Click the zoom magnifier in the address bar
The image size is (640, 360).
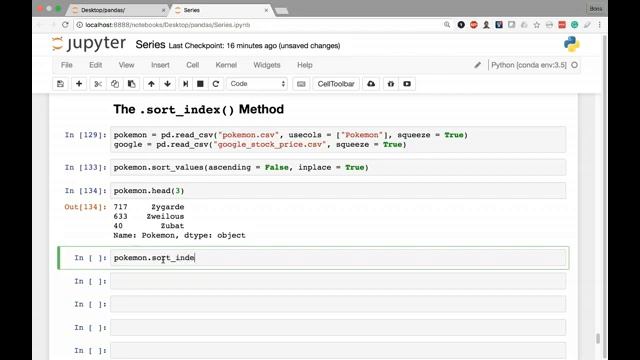447,25
